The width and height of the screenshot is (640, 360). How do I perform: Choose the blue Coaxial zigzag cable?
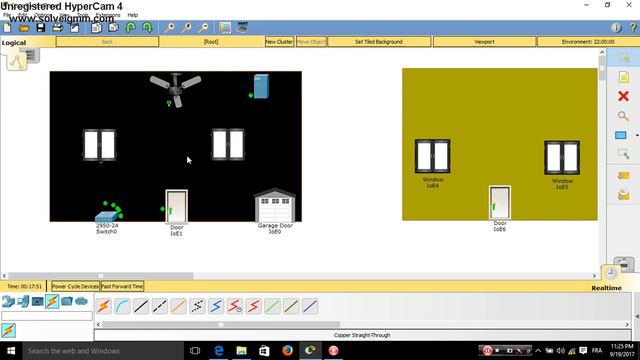216,306
